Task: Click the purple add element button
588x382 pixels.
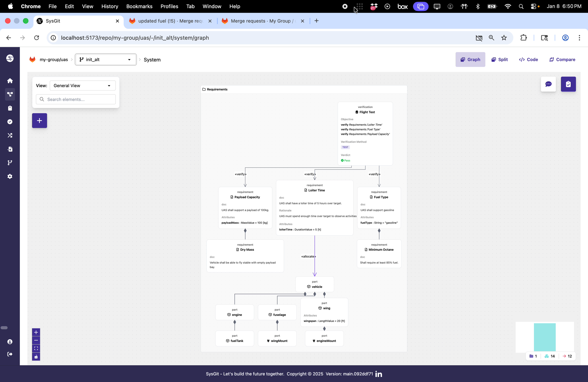Action: coord(40,121)
